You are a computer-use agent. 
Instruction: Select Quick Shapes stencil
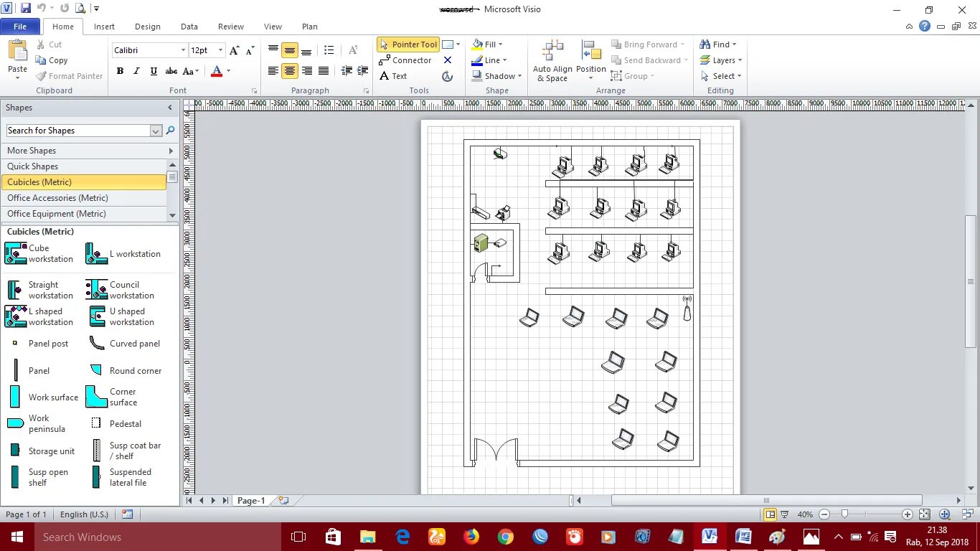tap(84, 166)
